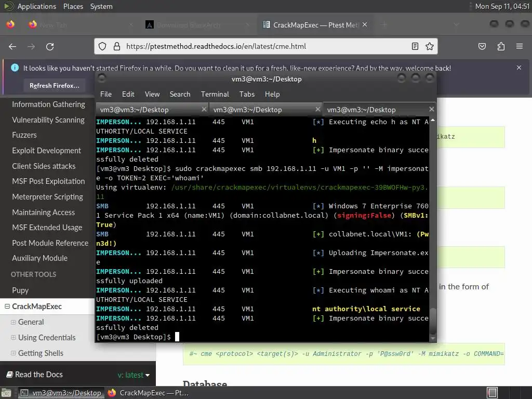This screenshot has width=532, height=399.
Task: Close the second terminal tab
Action: pos(317,109)
